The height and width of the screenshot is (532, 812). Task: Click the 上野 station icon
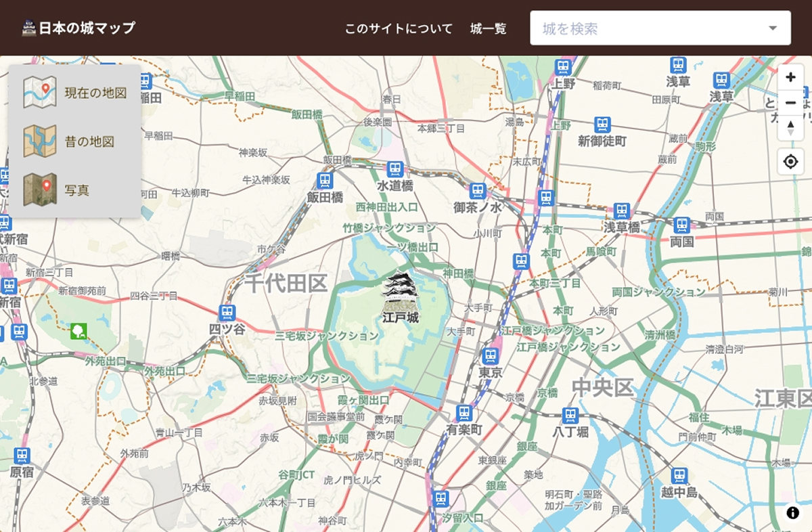[x=562, y=67]
